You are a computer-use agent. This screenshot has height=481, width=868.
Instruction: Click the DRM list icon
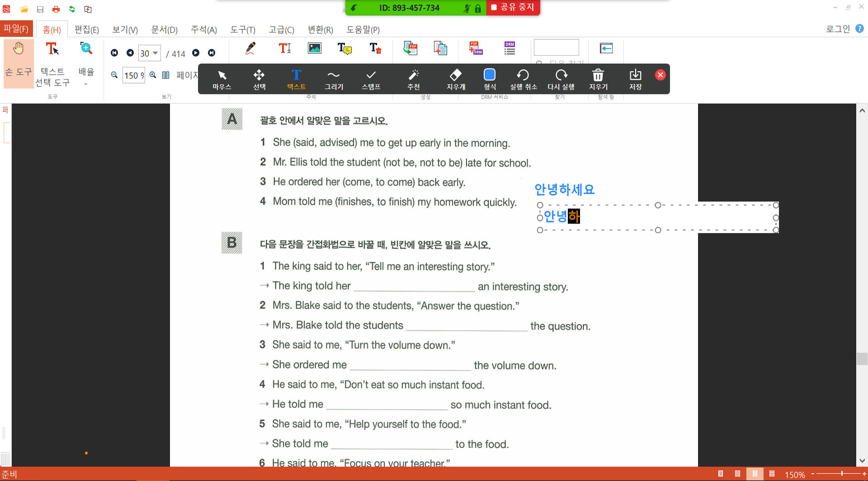[510, 48]
